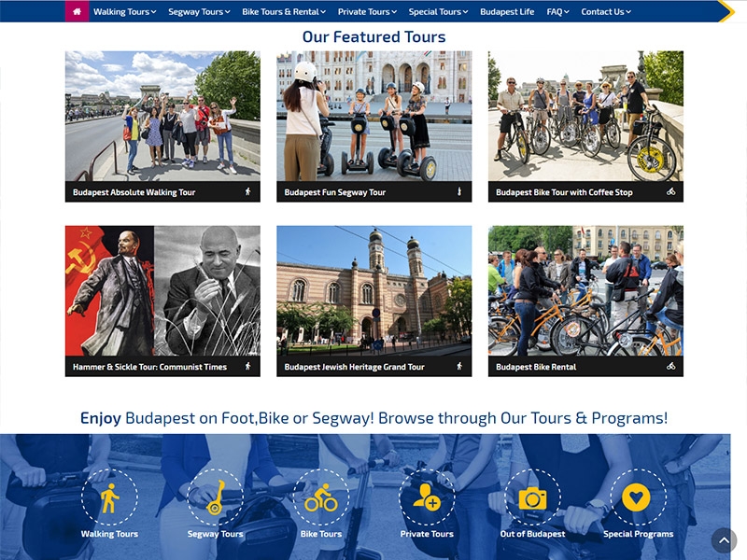747x560 pixels.
Task: Expand the Bike Tours & Rental menu
Action: tap(284, 11)
